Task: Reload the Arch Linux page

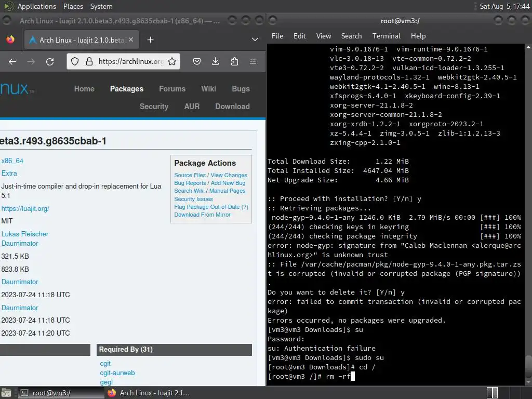Action: click(50, 61)
